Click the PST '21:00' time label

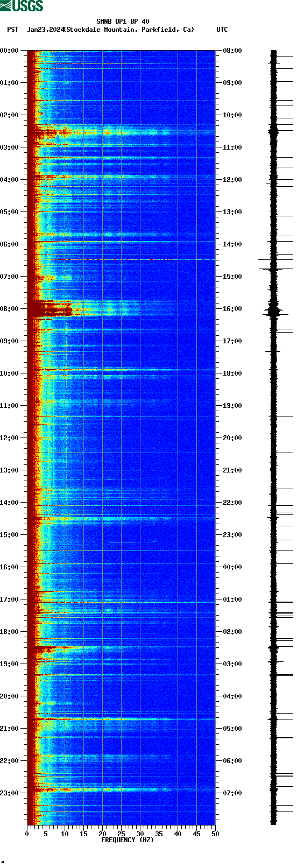10,729
